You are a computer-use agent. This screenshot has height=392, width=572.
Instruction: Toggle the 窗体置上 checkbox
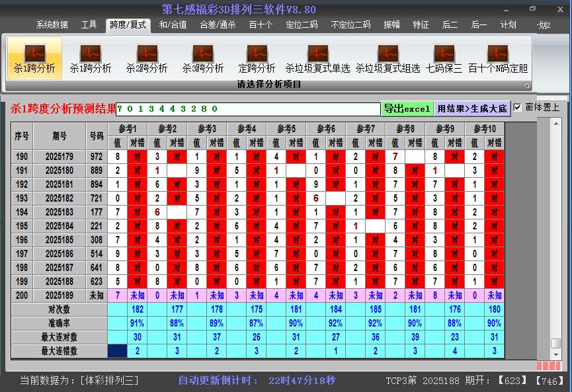[x=517, y=108]
